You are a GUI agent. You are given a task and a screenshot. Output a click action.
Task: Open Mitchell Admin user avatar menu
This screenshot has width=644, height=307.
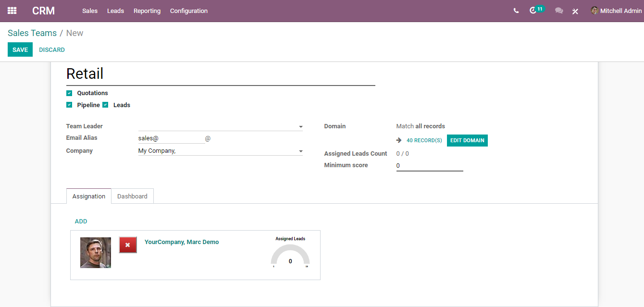pyautogui.click(x=616, y=11)
